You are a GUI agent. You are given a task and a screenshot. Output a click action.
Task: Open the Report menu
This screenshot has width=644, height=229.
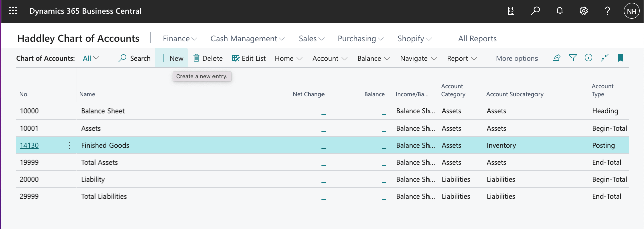[x=462, y=58]
